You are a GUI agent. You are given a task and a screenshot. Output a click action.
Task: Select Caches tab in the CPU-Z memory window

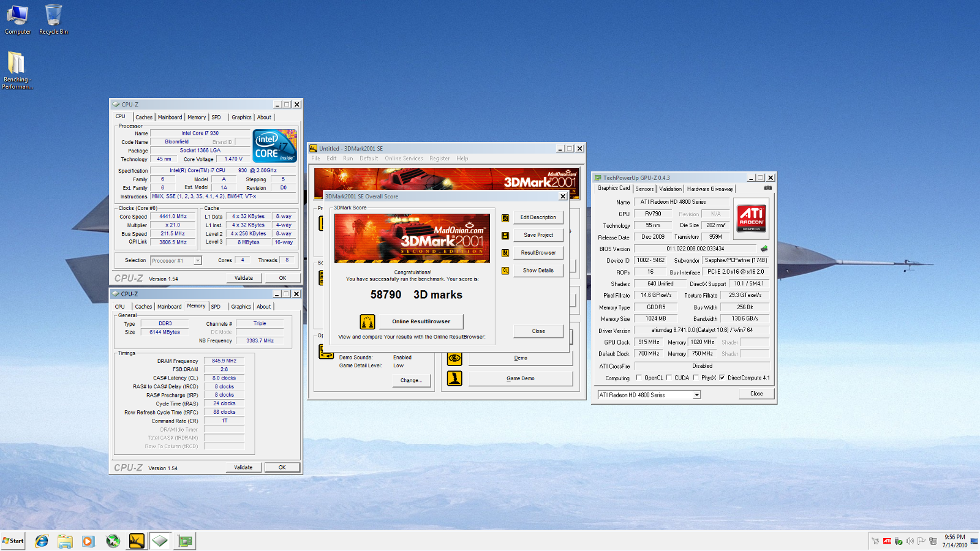[143, 307]
